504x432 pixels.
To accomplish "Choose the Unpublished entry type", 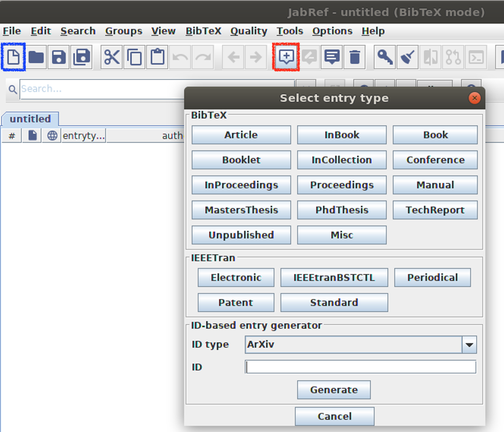I will [241, 235].
